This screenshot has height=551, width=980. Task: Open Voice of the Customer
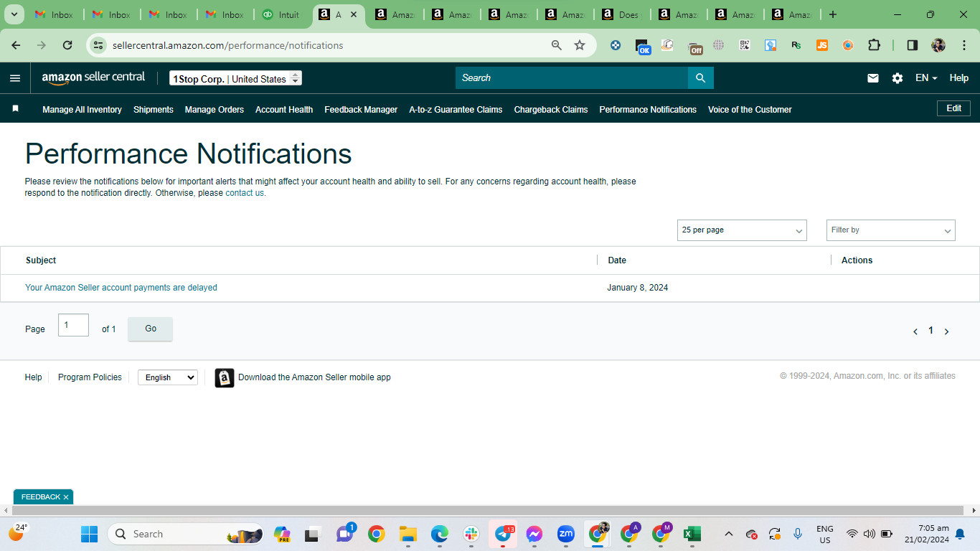(750, 110)
